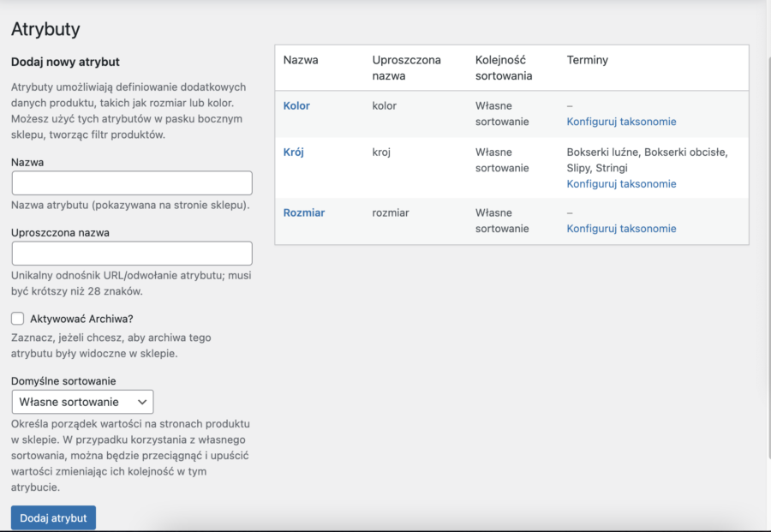
Task: Open the "Rozmiar" attribute for editing
Action: [x=303, y=212]
